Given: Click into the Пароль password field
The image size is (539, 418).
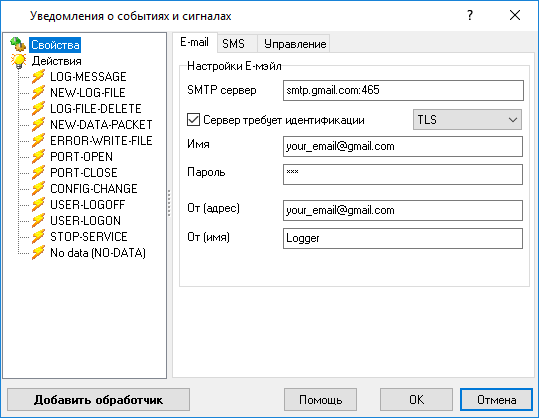Looking at the screenshot, I should 403,174.
